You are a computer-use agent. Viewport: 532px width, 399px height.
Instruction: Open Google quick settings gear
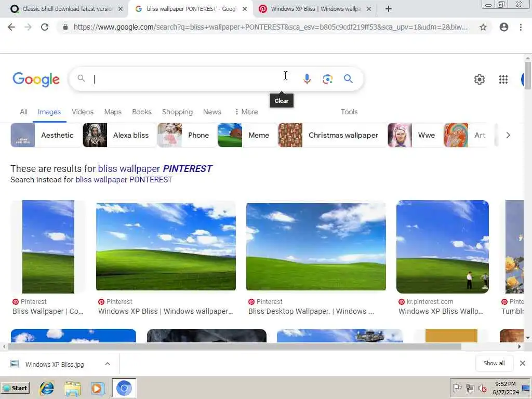pos(479,79)
